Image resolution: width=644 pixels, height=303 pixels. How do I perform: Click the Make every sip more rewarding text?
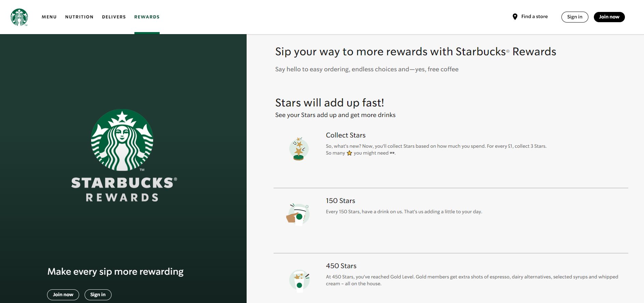pyautogui.click(x=115, y=272)
